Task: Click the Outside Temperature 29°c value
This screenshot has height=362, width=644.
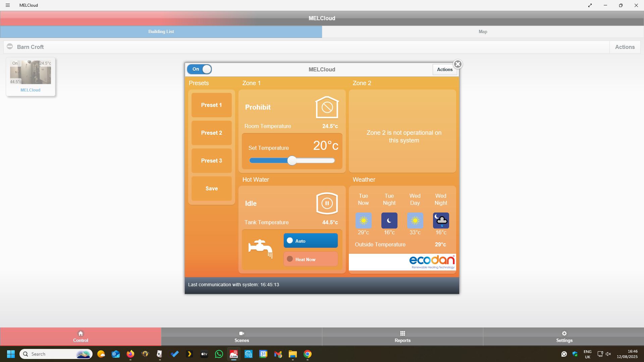Action: [x=440, y=244]
